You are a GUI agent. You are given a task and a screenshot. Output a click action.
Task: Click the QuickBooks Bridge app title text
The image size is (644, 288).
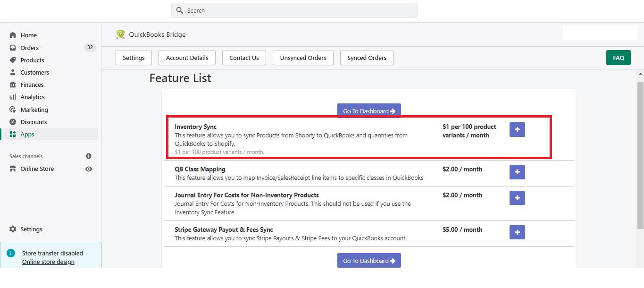point(157,34)
